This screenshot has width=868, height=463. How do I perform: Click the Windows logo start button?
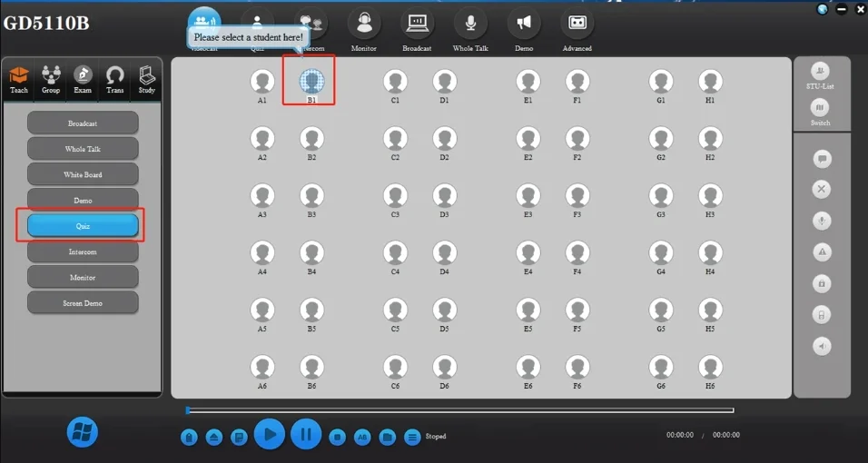83,432
